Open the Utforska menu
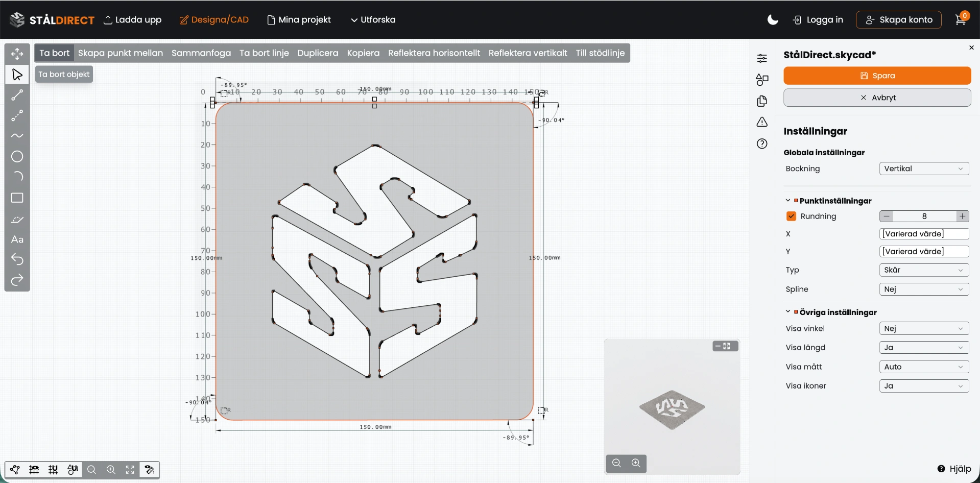This screenshot has height=483, width=980. 373,19
